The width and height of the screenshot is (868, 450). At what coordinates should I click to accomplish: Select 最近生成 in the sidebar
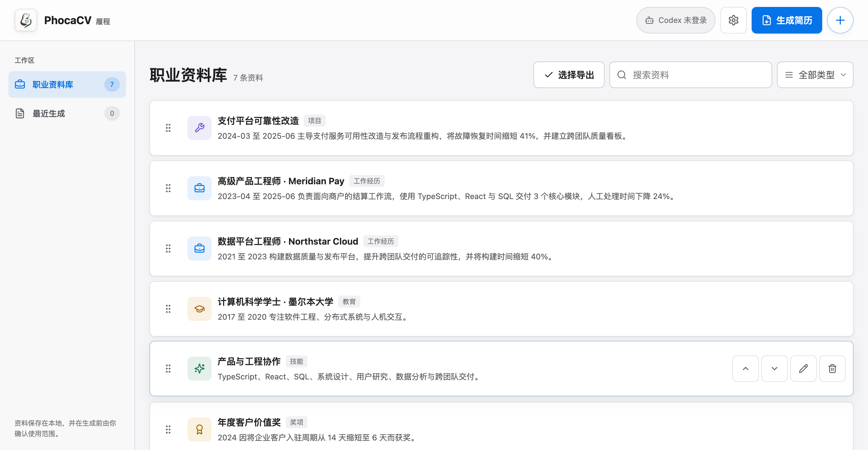67,113
